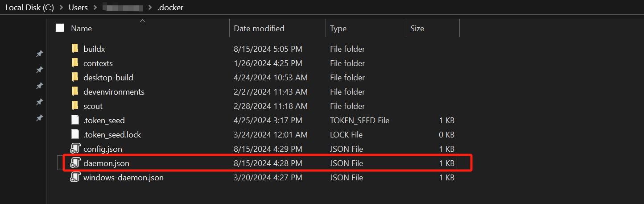Click the buildx folder icon
Screen dimensions: 644x204
tap(75, 49)
